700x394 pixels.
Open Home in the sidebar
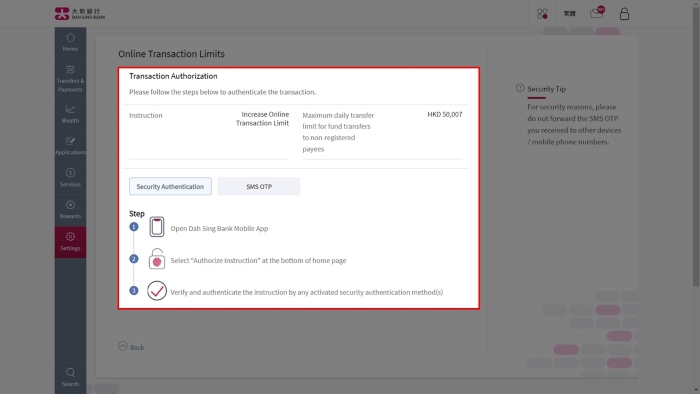[x=70, y=43]
